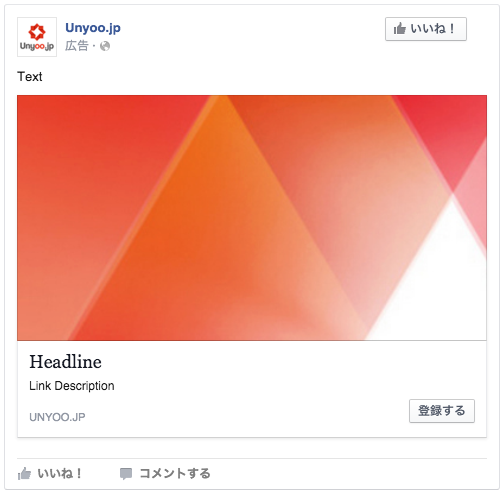Click the 登録する sign-up button
The width and height of the screenshot is (504, 494).
(x=442, y=411)
